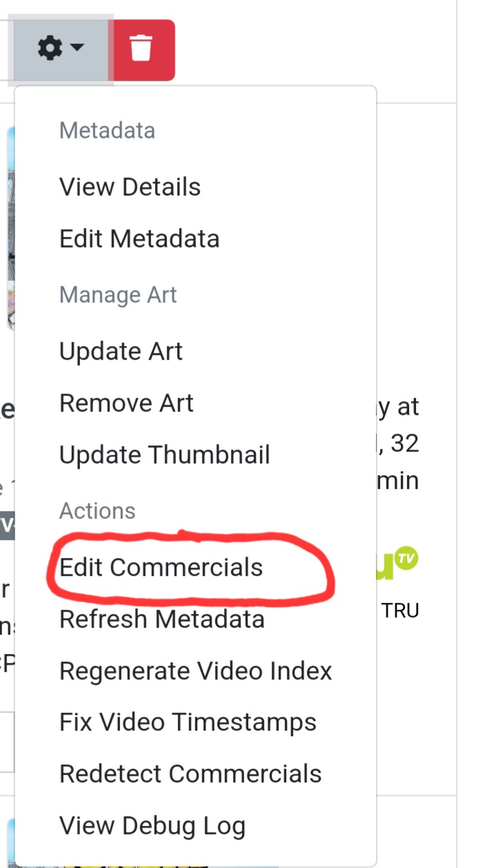Viewport: 483px width, 868px height.
Task: Click the TRU channel label text
Action: pyautogui.click(x=400, y=611)
